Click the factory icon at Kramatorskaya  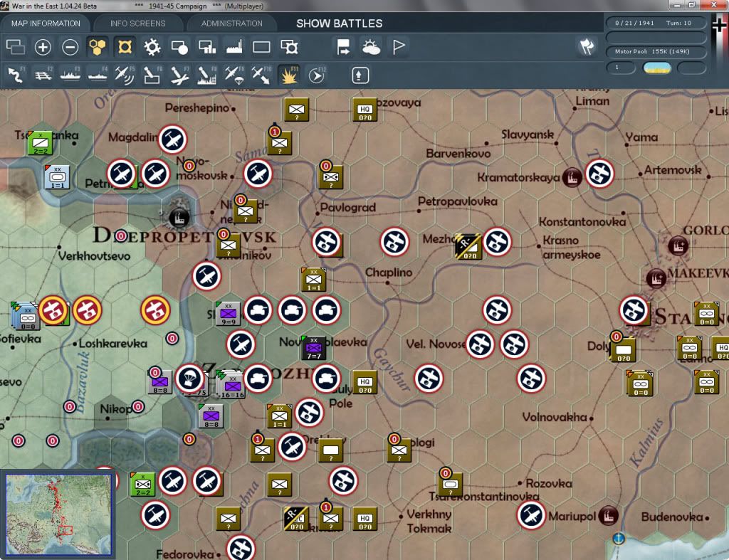(x=572, y=177)
